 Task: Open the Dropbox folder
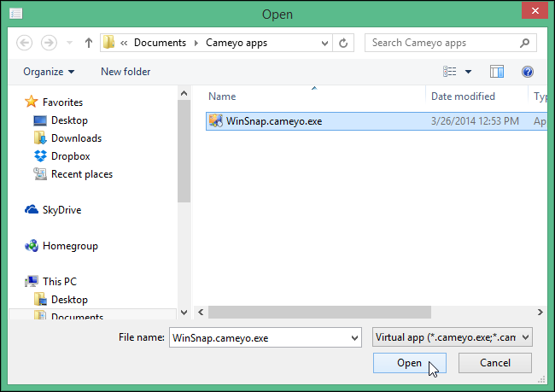coord(70,156)
